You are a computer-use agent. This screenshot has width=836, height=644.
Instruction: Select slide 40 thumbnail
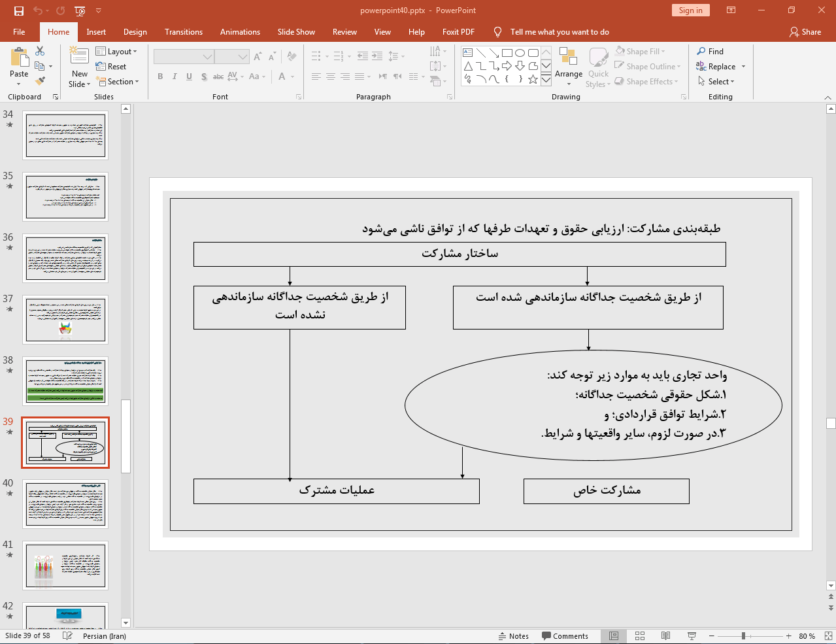click(65, 504)
